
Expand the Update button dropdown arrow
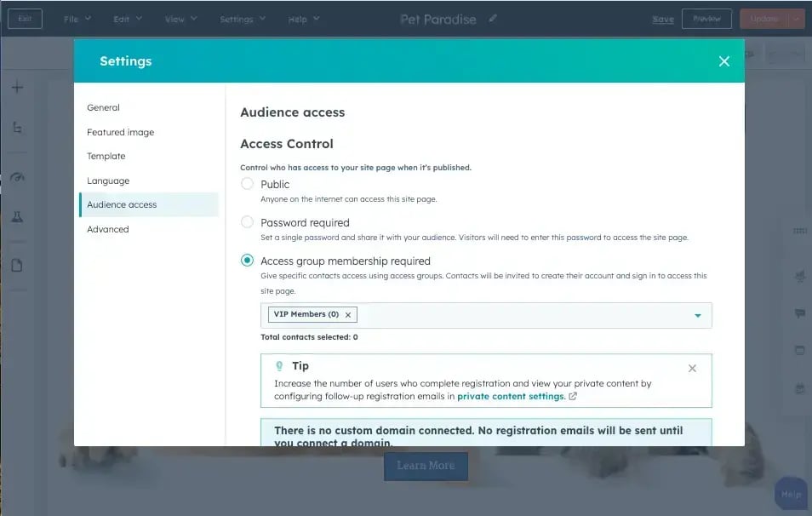coord(797,19)
